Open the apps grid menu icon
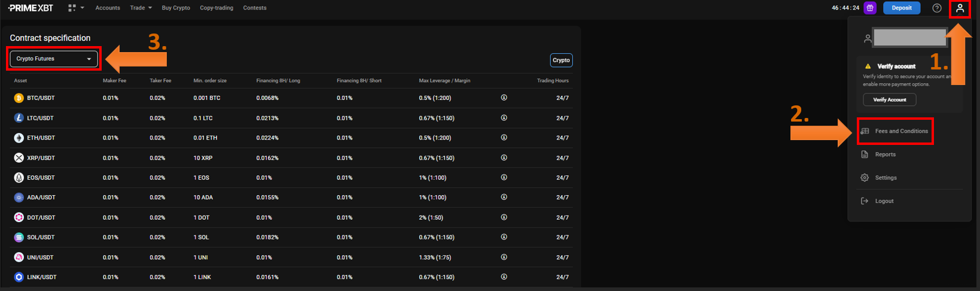The image size is (980, 291). [72, 8]
